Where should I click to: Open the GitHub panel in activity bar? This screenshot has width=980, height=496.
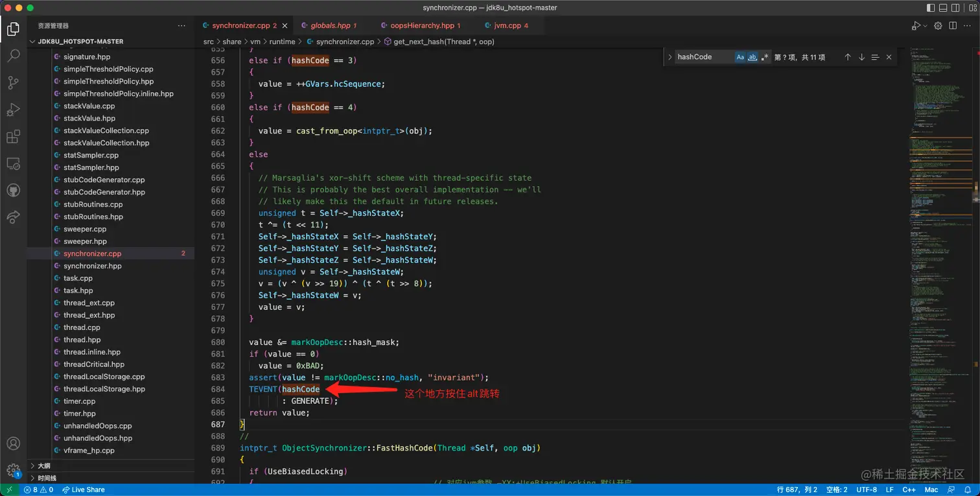tap(13, 191)
